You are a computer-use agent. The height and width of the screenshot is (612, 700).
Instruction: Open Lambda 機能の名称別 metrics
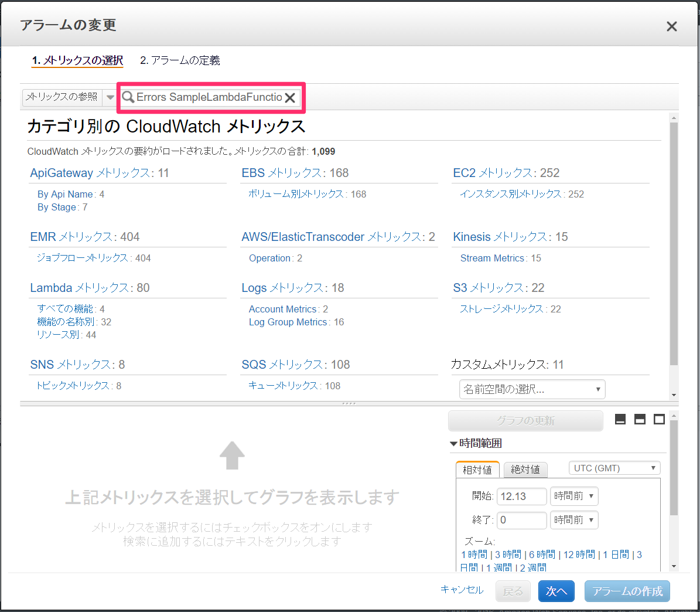pyautogui.click(x=66, y=322)
